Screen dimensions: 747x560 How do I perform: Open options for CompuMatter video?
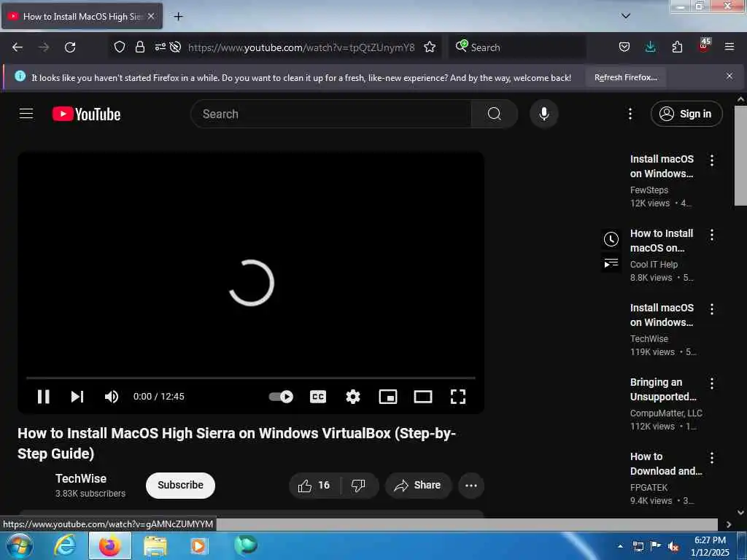pos(712,384)
